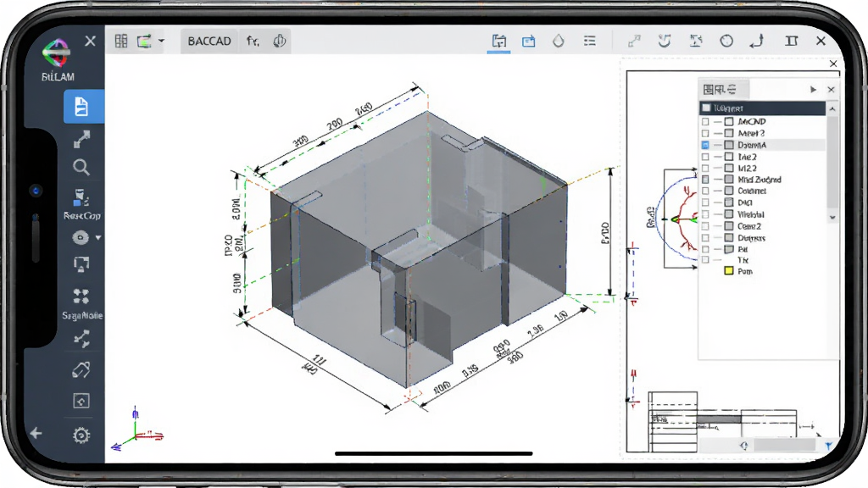Viewport: 868px width, 488px height.
Task: Select the tag-shaped icon above the sidebar gear
Action: [81, 369]
